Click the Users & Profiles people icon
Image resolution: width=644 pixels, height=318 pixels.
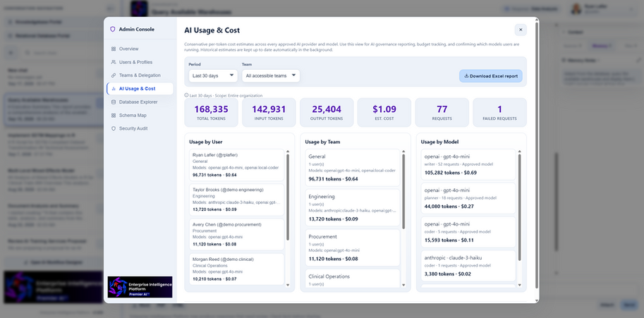pyautogui.click(x=114, y=62)
